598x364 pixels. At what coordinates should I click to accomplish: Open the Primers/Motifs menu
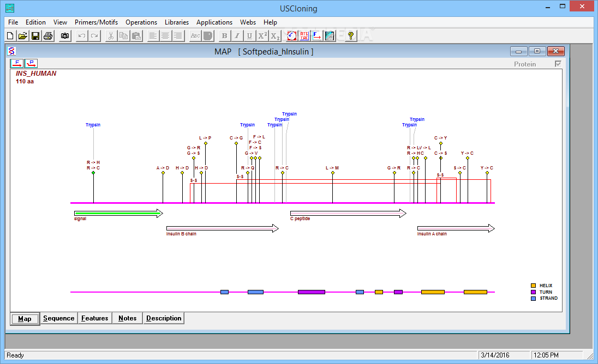(x=96, y=22)
